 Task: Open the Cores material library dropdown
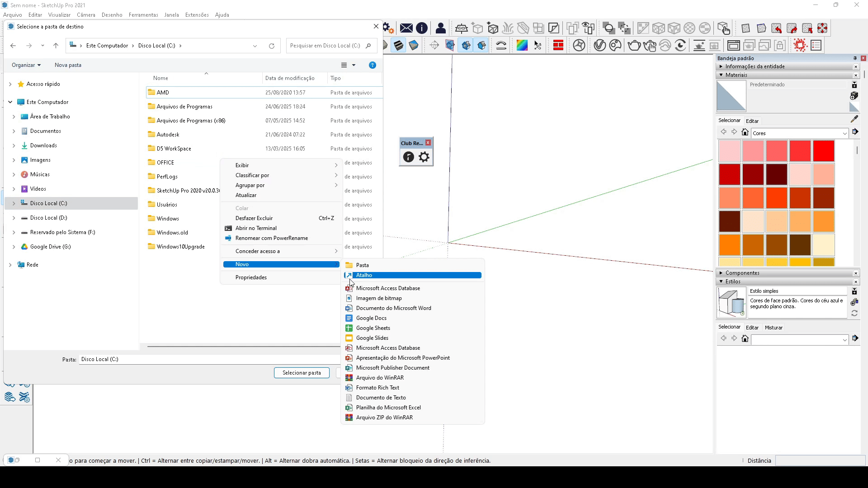pos(844,133)
